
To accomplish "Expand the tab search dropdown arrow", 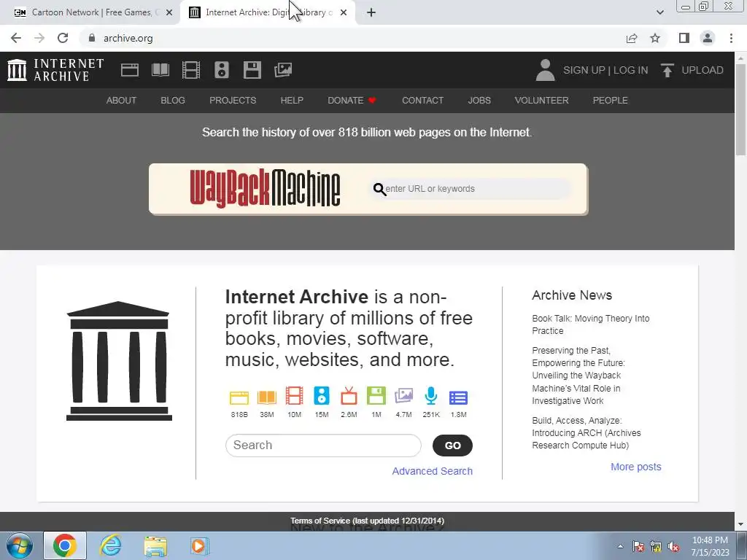I will pyautogui.click(x=659, y=12).
